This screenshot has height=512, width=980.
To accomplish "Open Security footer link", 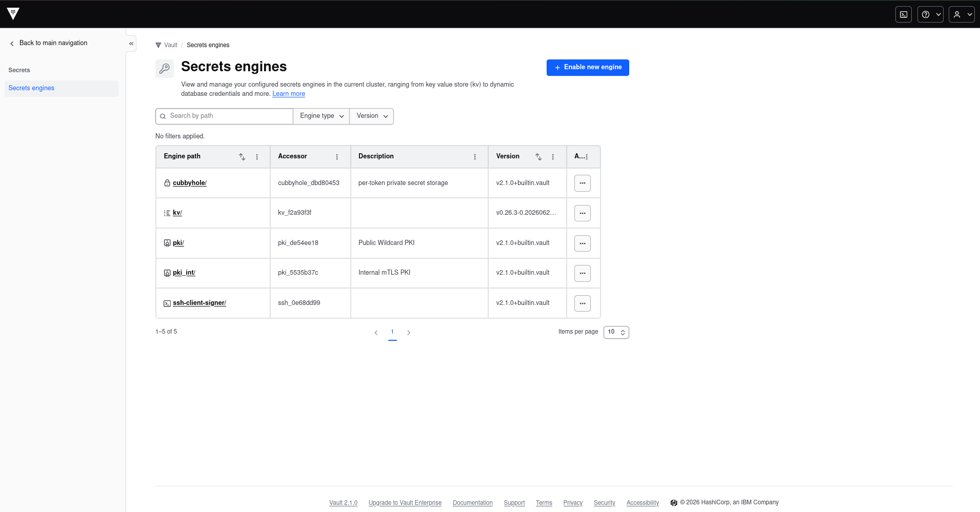I will click(605, 503).
